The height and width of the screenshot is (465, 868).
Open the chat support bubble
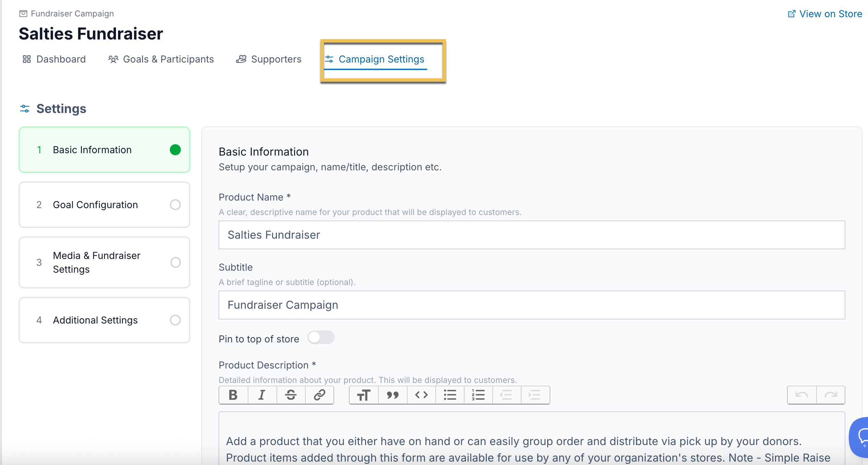click(x=860, y=437)
